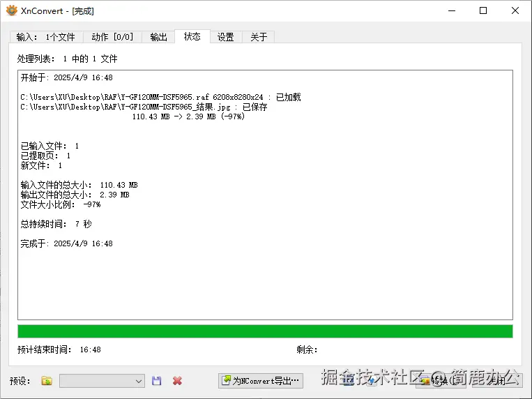Image resolution: width=532 pixels, height=399 pixels.
Task: Click the 输出文件的总大小 line
Action: click(75, 195)
